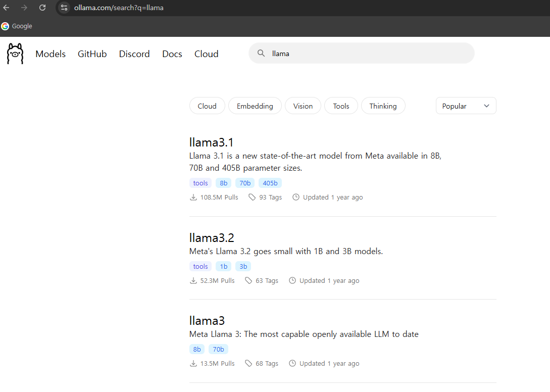Click the llama3.1 description about Meta parameter sizes

pos(315,162)
